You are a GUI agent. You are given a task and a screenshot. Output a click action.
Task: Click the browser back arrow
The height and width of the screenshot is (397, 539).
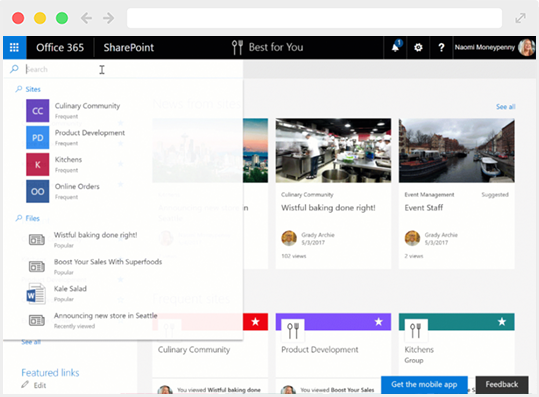click(x=86, y=18)
